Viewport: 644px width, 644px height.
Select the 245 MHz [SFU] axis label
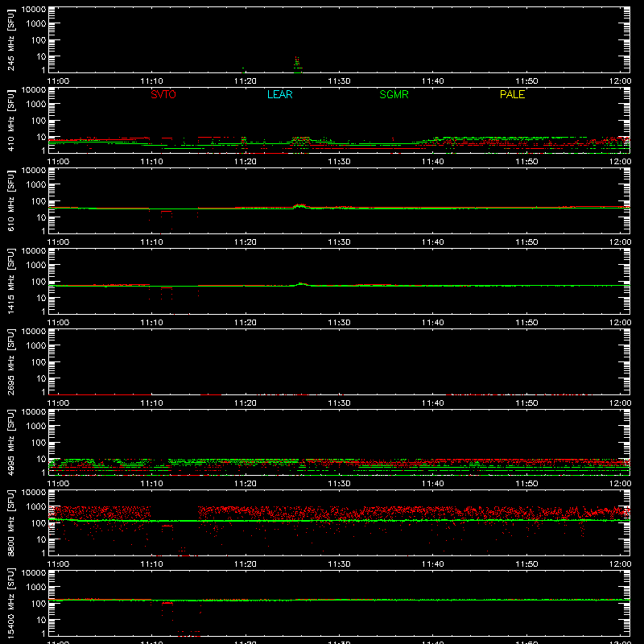pyautogui.click(x=10, y=39)
